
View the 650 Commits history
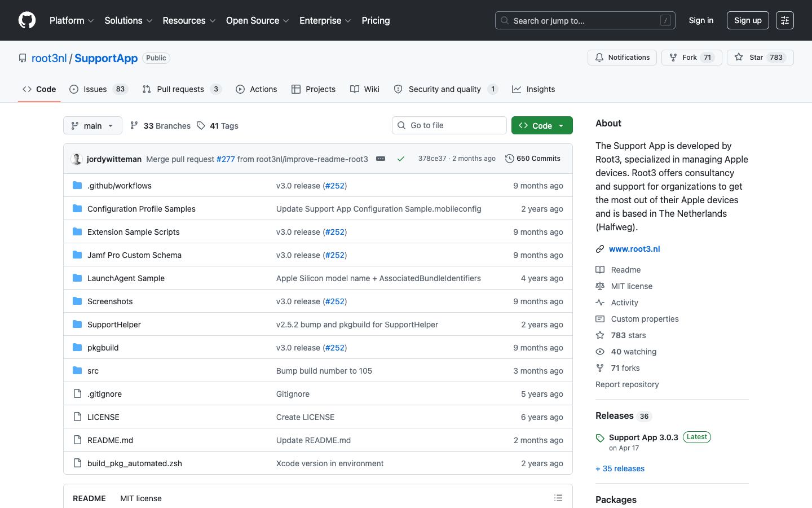pos(533,159)
